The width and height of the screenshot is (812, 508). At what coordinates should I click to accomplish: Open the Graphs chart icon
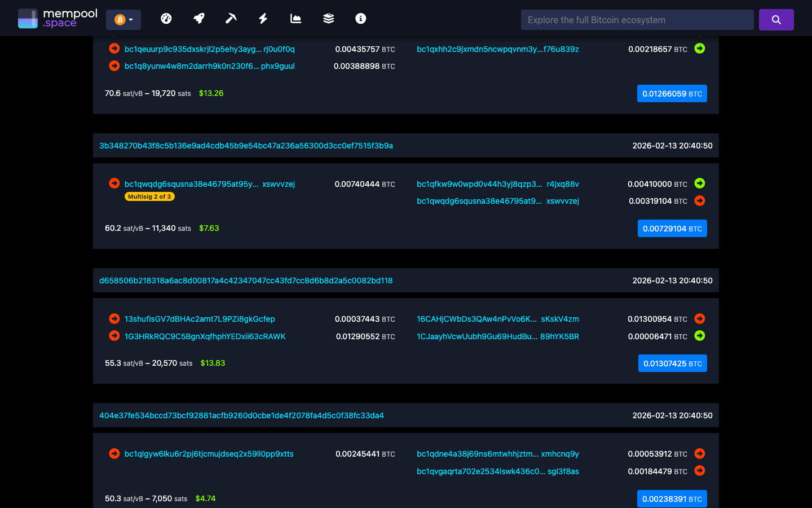click(295, 18)
